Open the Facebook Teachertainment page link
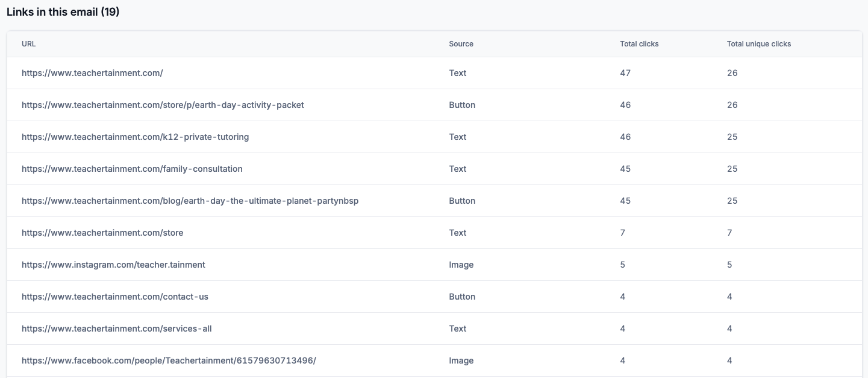868x378 pixels. click(x=169, y=361)
